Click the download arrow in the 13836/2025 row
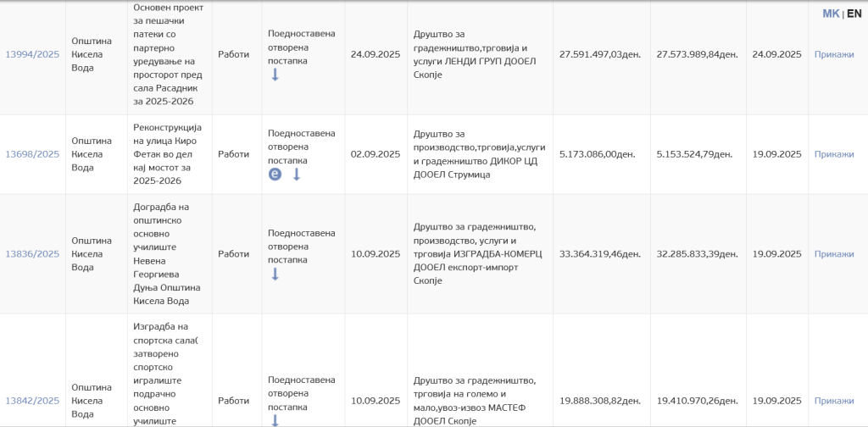This screenshot has width=868, height=427. coord(275,274)
